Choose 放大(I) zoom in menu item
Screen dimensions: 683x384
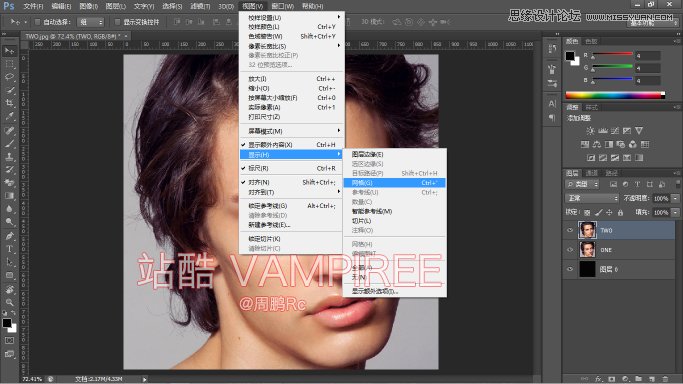(291, 79)
